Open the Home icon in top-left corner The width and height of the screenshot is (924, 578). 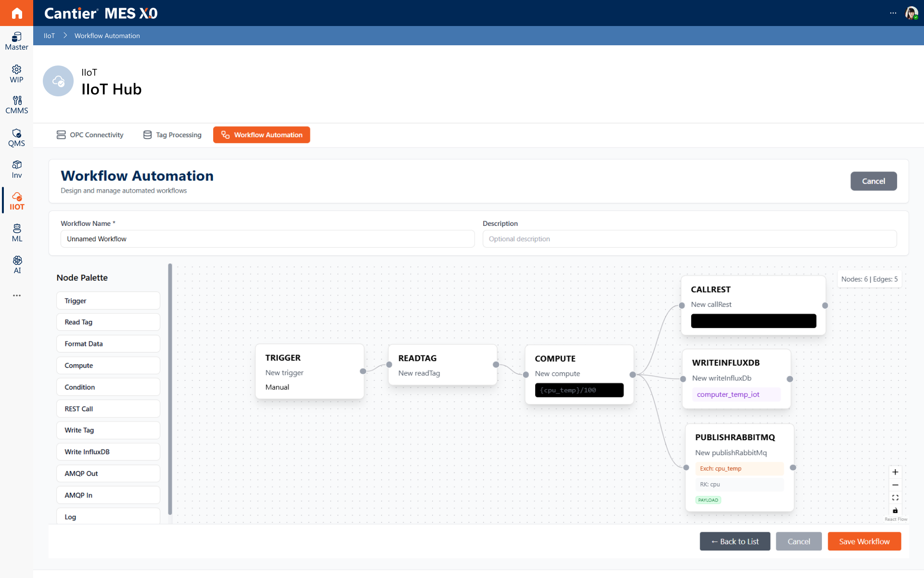16,13
